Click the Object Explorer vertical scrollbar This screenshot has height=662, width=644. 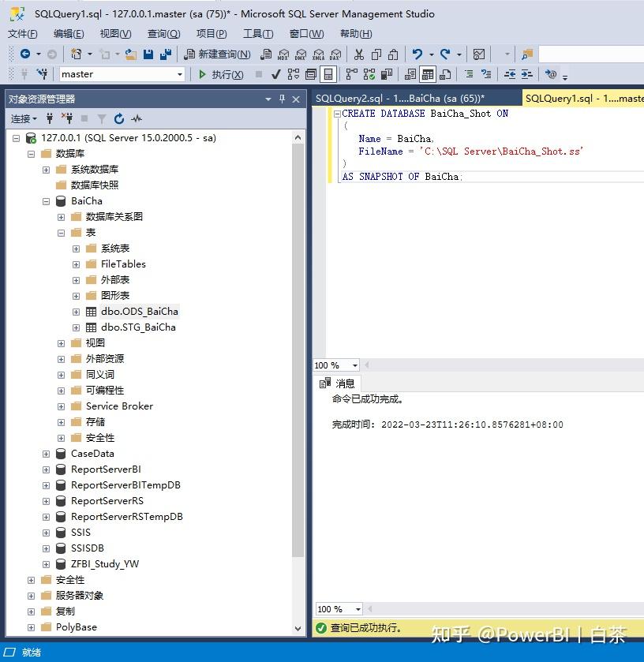[298, 350]
